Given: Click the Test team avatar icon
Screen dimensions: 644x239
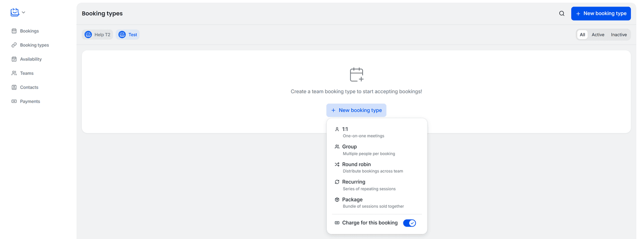Looking at the screenshot, I should click(122, 35).
